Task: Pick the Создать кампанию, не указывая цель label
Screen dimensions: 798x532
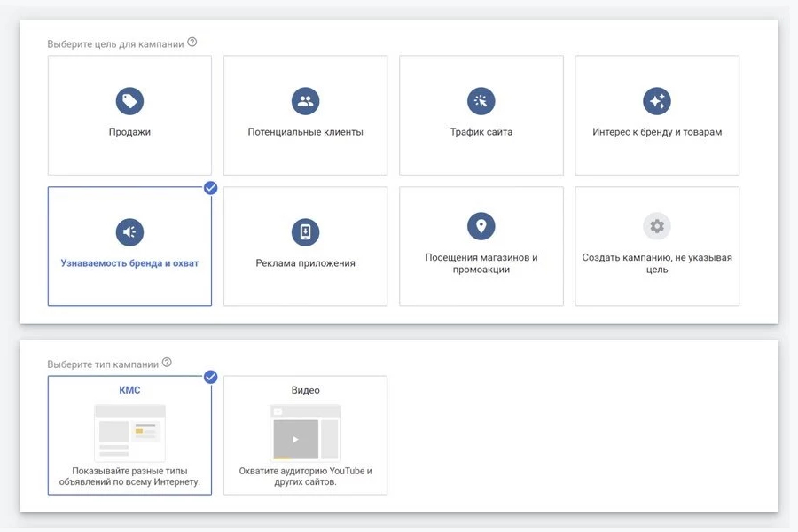Action: click(657, 263)
